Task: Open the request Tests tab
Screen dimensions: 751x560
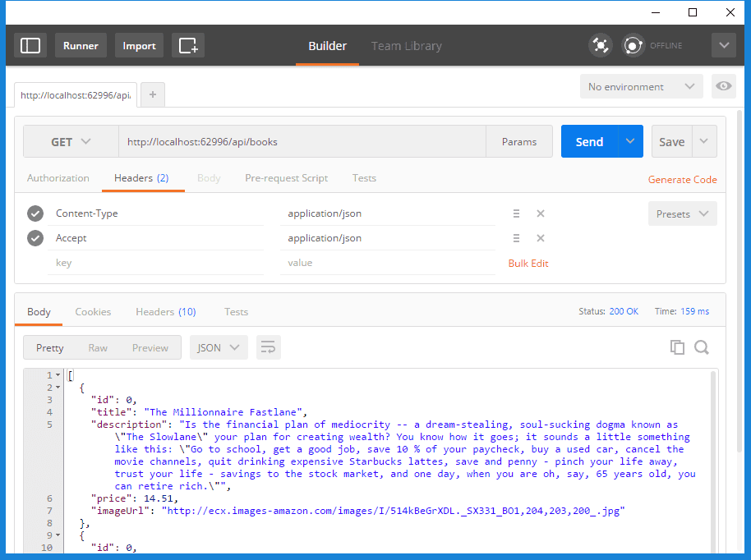Action: click(x=364, y=178)
